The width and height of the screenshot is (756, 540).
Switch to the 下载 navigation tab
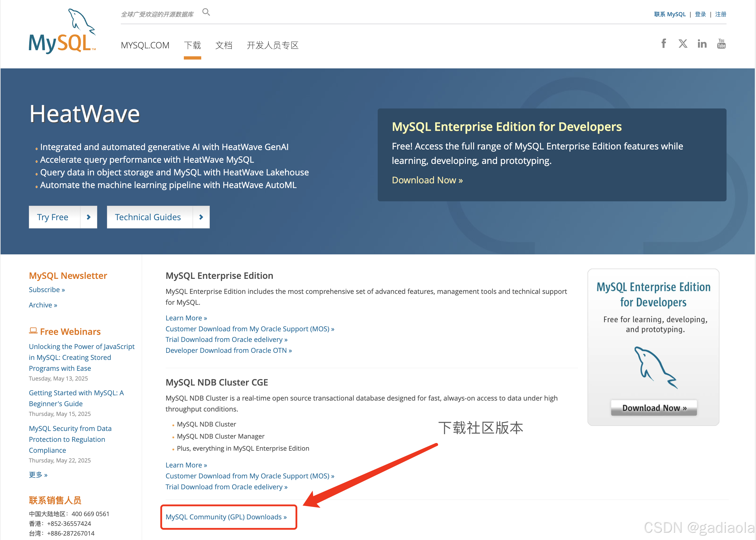[x=192, y=45]
